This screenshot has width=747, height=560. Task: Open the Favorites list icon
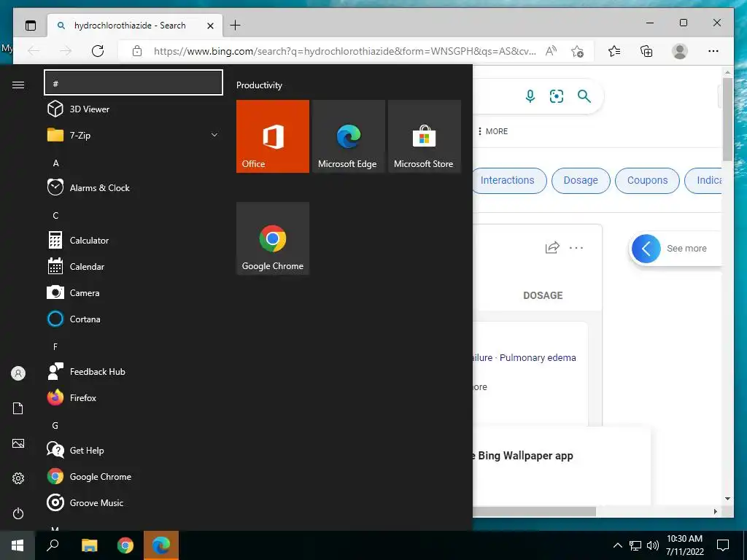pos(614,51)
